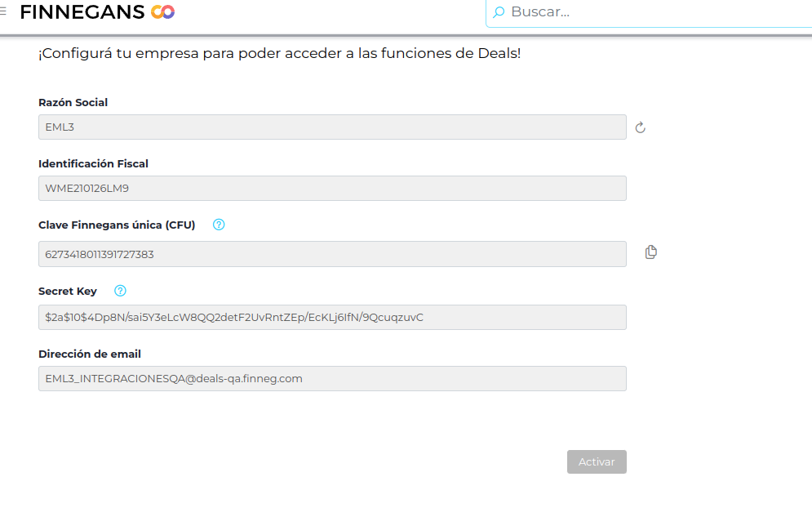
Task: Click into the Secret Key field
Action: [x=332, y=318]
